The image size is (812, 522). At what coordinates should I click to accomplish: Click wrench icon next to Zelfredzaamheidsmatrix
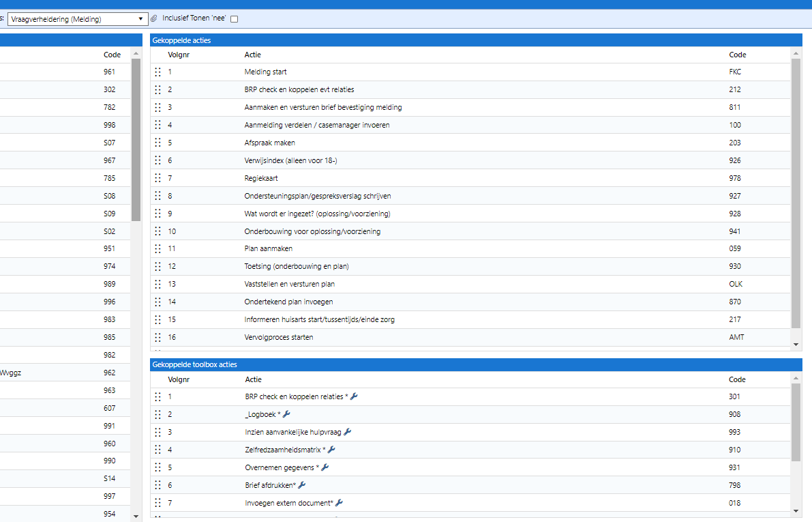(x=331, y=450)
